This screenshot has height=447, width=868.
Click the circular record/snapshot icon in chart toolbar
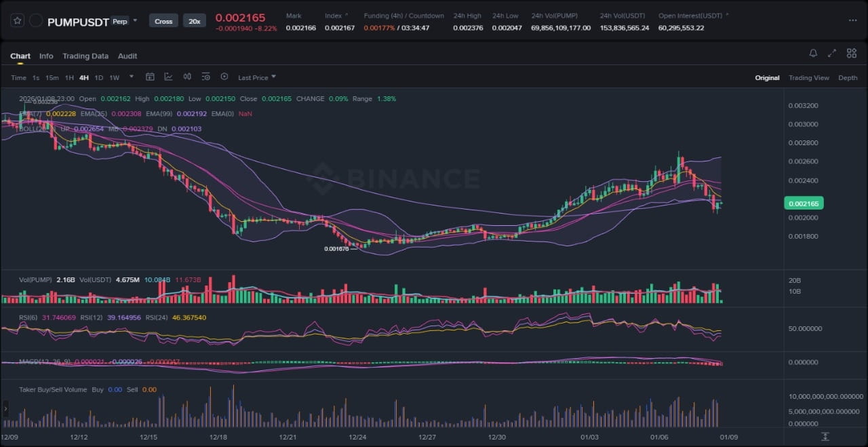click(x=224, y=77)
